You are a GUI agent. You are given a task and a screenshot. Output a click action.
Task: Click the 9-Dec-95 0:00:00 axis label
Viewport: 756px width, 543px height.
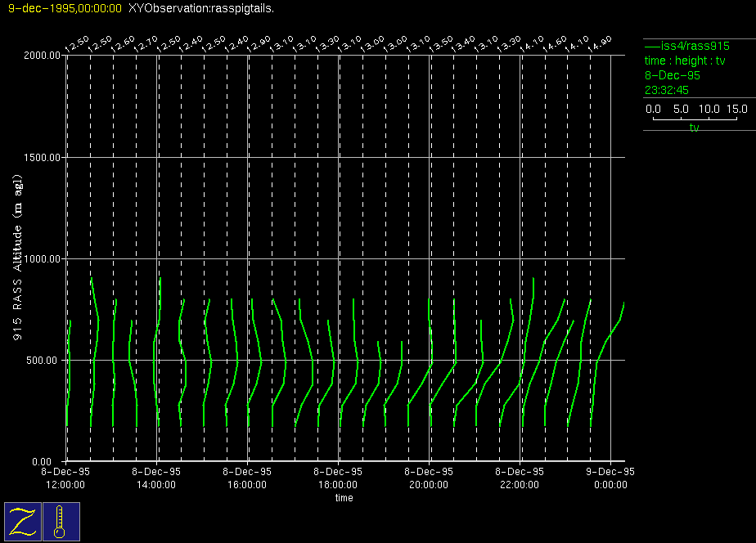tap(610, 478)
